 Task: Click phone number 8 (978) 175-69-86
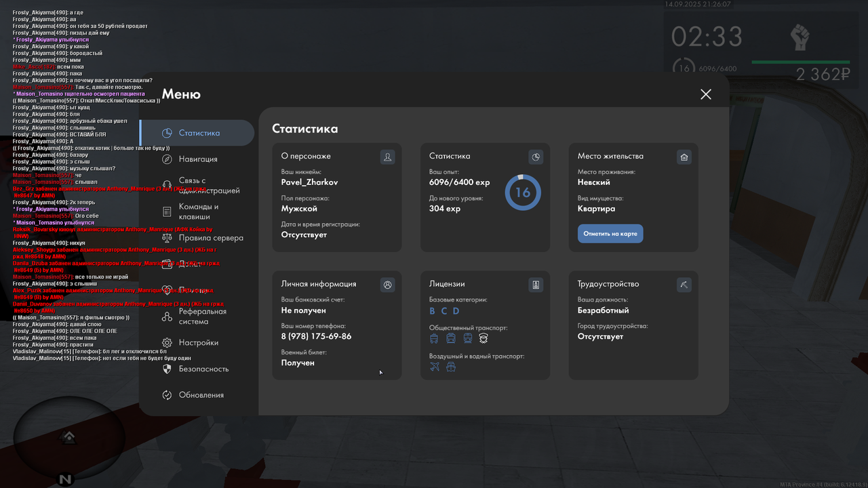(x=317, y=336)
